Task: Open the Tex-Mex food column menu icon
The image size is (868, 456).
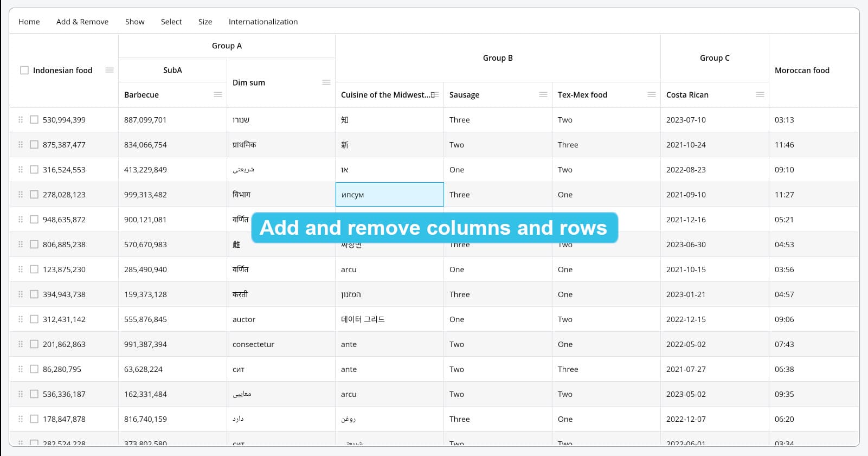Action: pyautogui.click(x=652, y=95)
